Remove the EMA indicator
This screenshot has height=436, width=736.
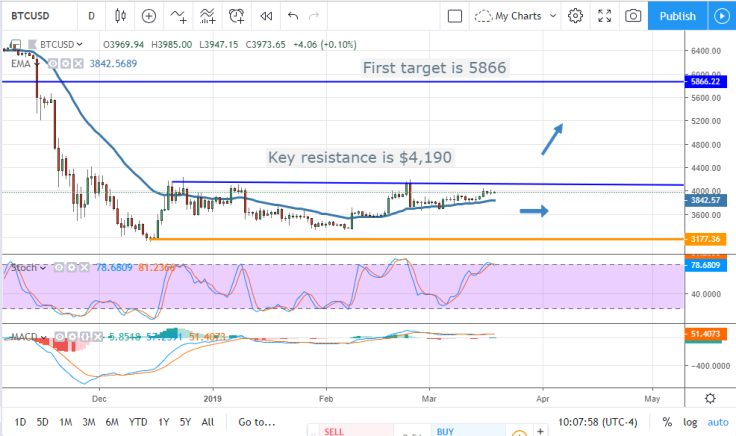coord(78,63)
